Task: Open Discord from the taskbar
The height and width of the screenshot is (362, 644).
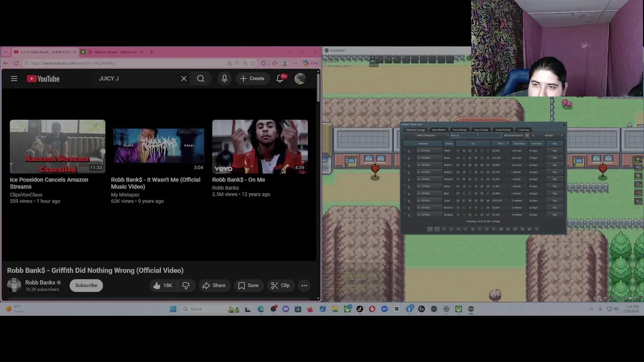Action: pos(285,309)
